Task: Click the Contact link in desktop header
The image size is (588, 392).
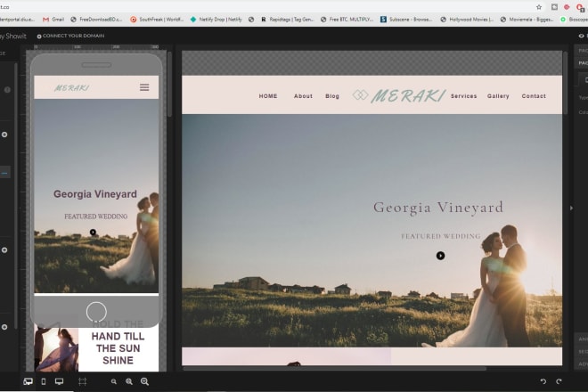Action: coord(534,96)
